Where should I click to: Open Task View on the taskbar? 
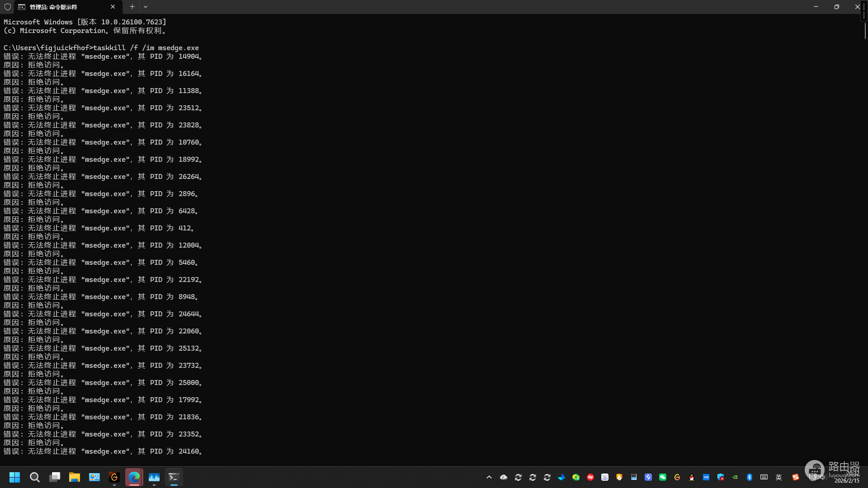55,477
